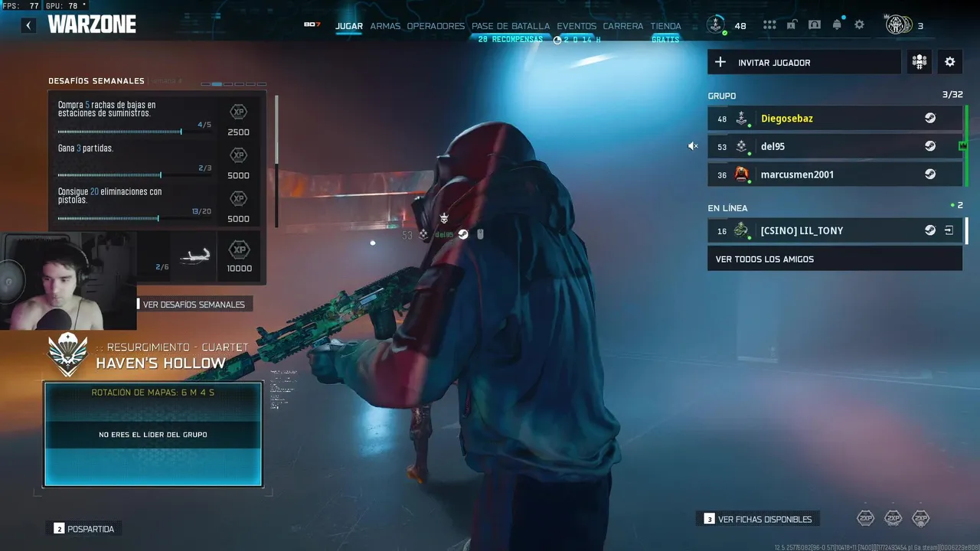Screen dimensions: 980x551
Task: Click the del95 nameplate above the operator
Action: tap(444, 234)
